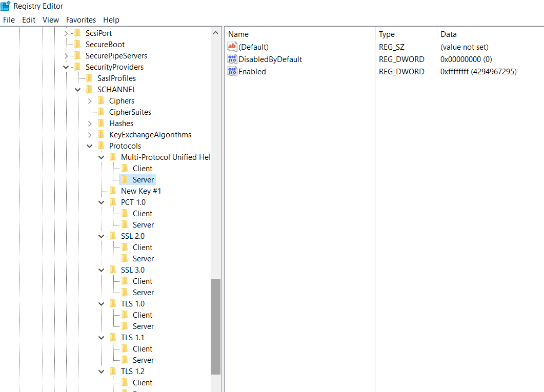Viewport: 544px width, 392px height.
Task: Select Client under TLS 1.2
Action: pyautogui.click(x=142, y=383)
